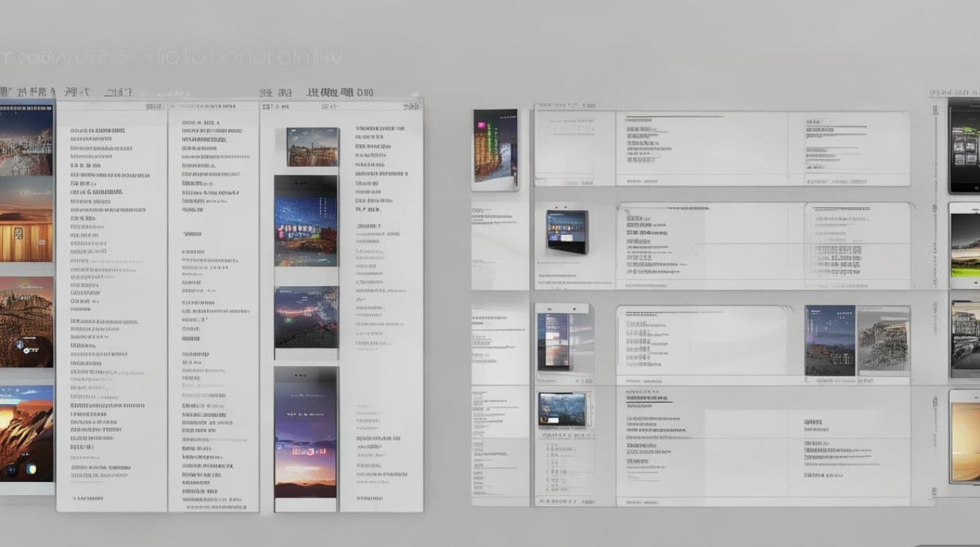
Task: Tap the right round icon on sunset grass wallpaper
Action: 32,470
